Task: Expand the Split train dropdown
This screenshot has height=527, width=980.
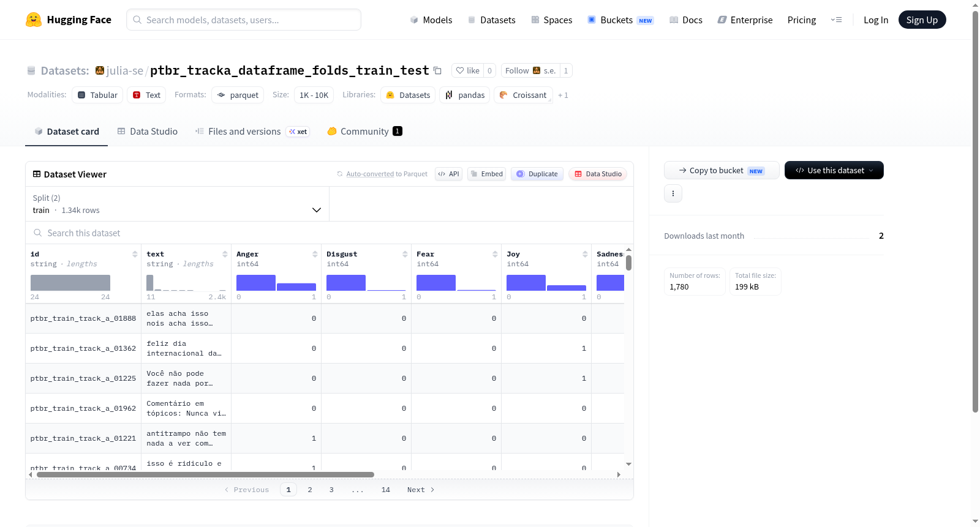Action: tap(177, 204)
